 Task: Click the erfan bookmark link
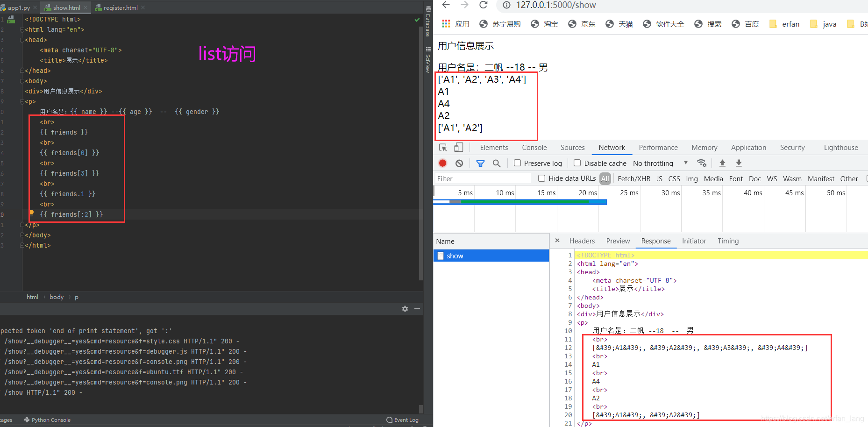pyautogui.click(x=790, y=24)
